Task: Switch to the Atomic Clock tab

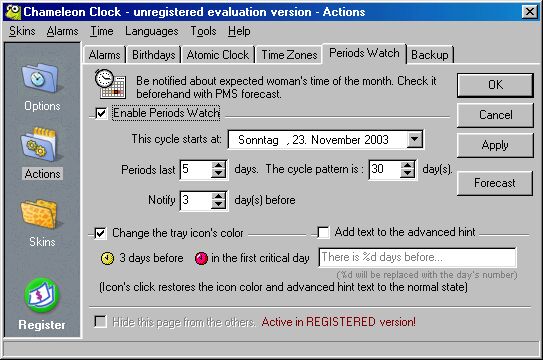Action: (218, 55)
